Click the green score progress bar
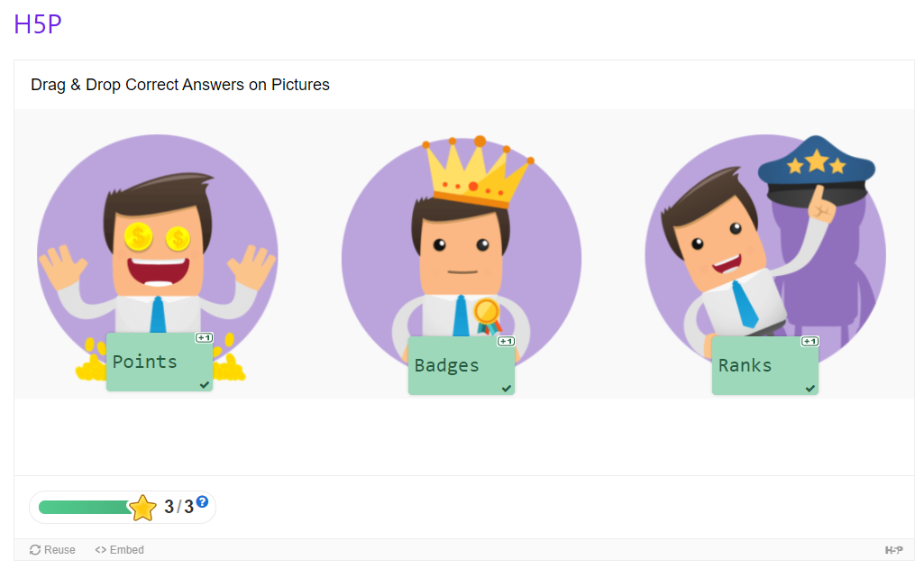The width and height of the screenshot is (924, 569). [x=83, y=508]
